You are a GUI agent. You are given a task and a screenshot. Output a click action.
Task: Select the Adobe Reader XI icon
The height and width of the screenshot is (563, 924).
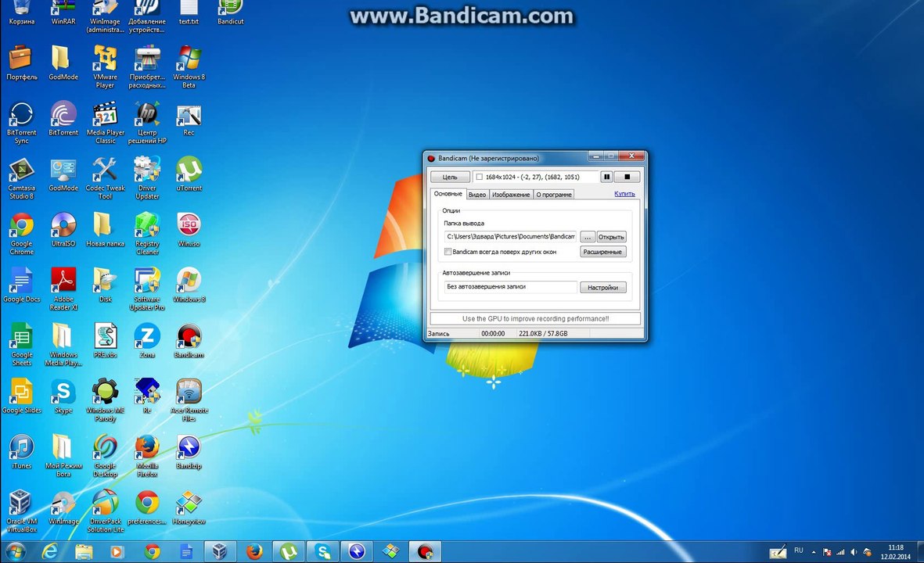(63, 289)
